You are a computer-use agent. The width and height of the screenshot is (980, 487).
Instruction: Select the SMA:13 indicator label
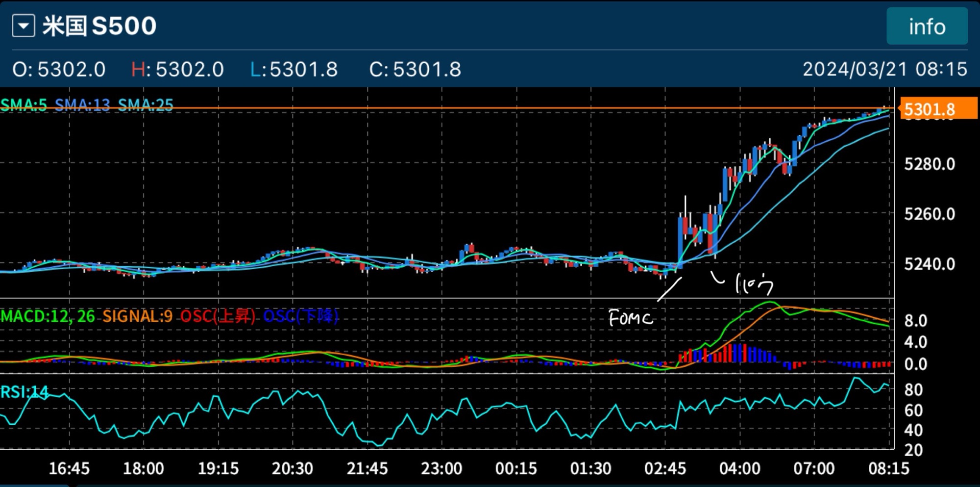(x=82, y=105)
